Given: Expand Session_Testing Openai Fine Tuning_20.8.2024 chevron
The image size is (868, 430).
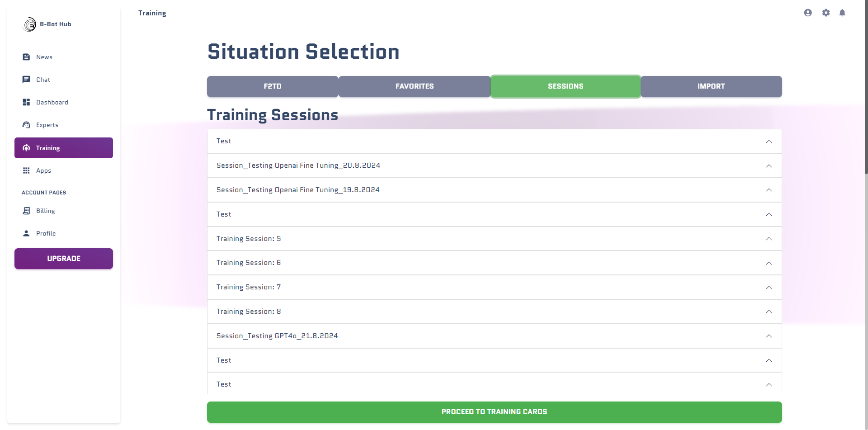Looking at the screenshot, I should coord(769,166).
